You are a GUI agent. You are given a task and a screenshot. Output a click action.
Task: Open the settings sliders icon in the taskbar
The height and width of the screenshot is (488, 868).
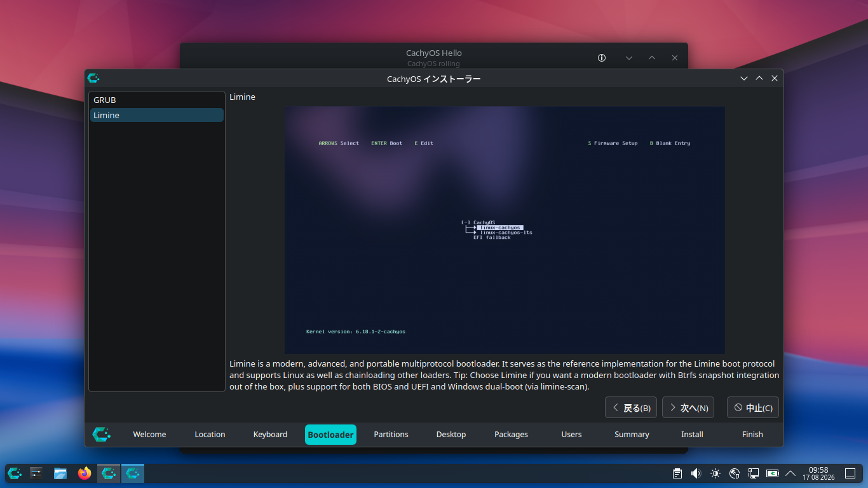pos(36,473)
